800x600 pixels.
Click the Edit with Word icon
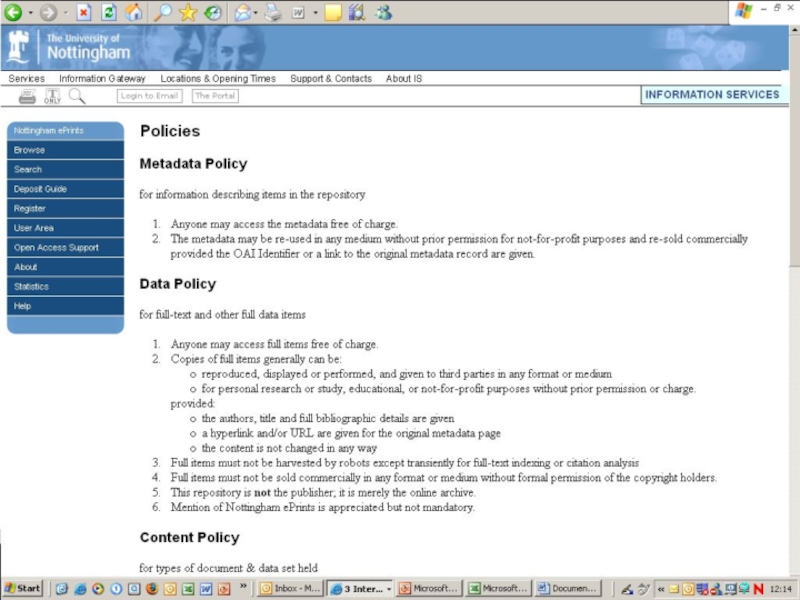coord(298,13)
